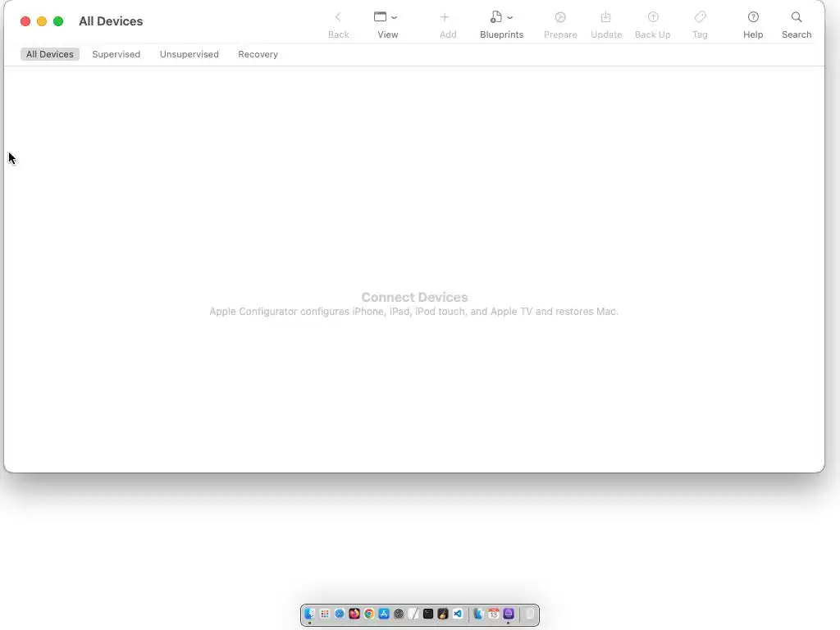Click the green fullscreen window button
The height and width of the screenshot is (630, 840).
coord(58,21)
